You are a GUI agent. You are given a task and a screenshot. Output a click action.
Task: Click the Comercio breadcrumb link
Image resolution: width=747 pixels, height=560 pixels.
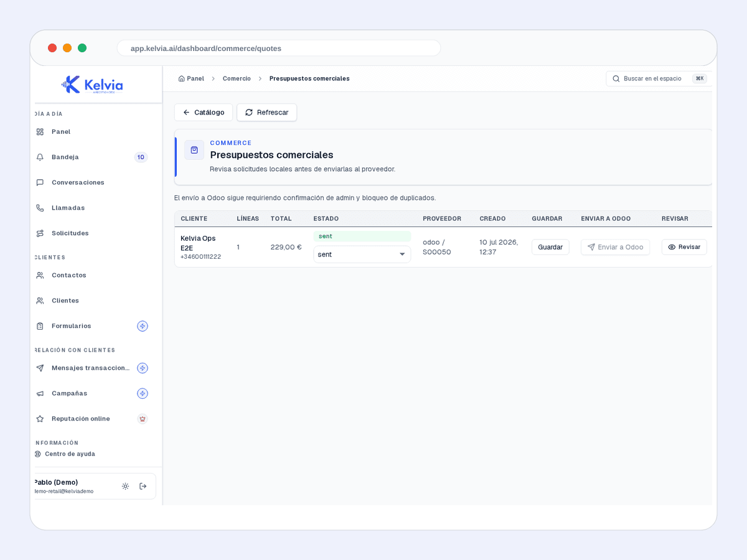[x=237, y=78]
